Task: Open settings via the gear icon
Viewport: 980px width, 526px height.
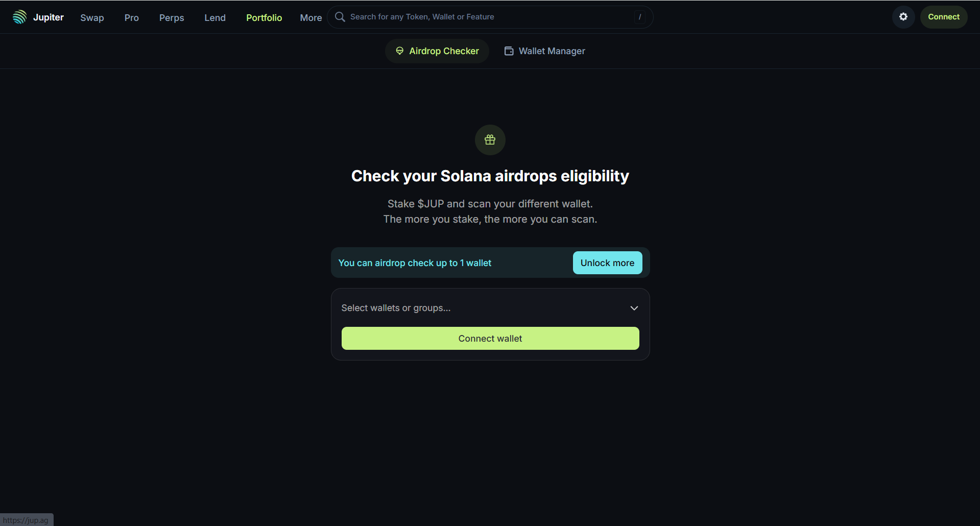Action: point(903,16)
